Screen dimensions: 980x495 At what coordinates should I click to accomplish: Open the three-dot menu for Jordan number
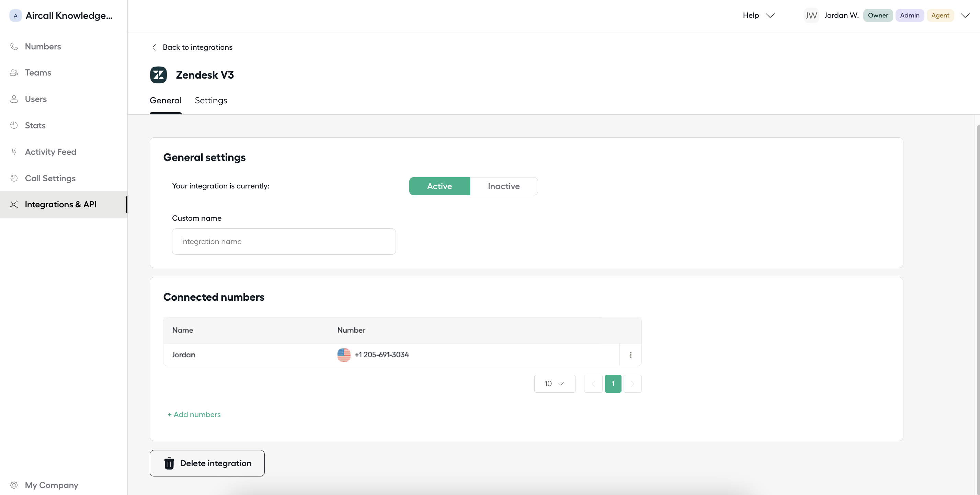pyautogui.click(x=630, y=355)
